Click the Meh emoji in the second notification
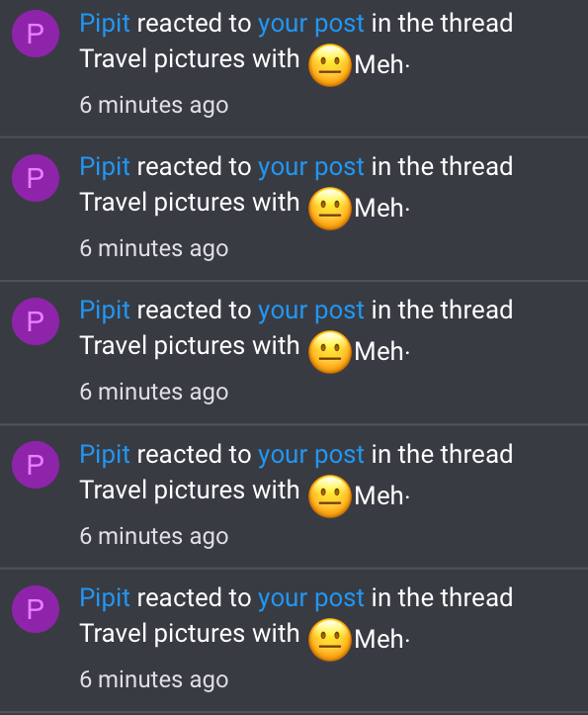Screen dimensions: 588x715 click(329, 209)
